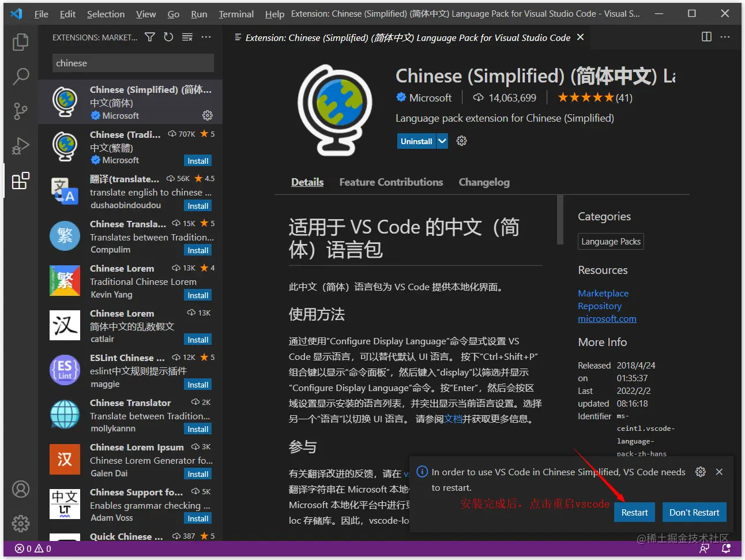Install ESLint Chinese rules extension
Screen dimensions: 745x560
click(198, 385)
